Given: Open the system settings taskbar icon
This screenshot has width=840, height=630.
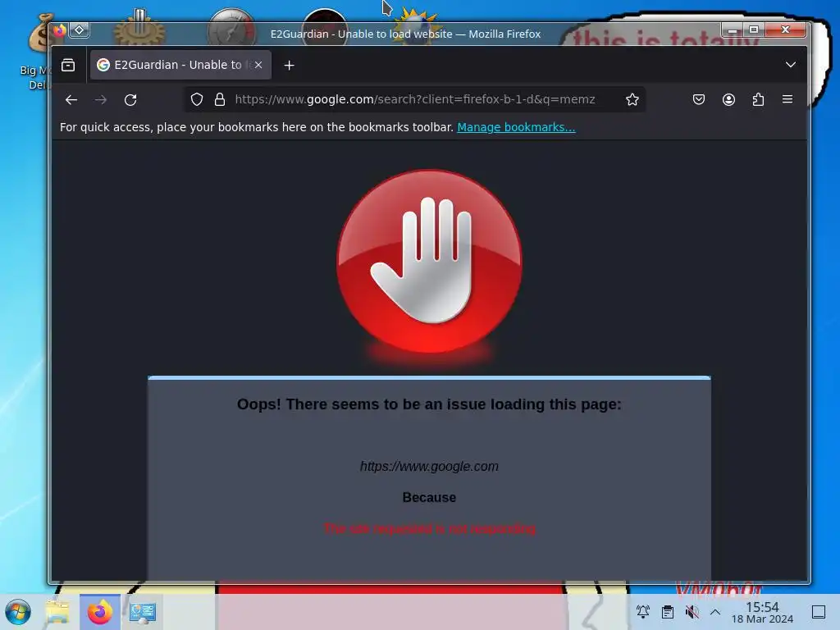Looking at the screenshot, I should pyautogui.click(x=143, y=612).
